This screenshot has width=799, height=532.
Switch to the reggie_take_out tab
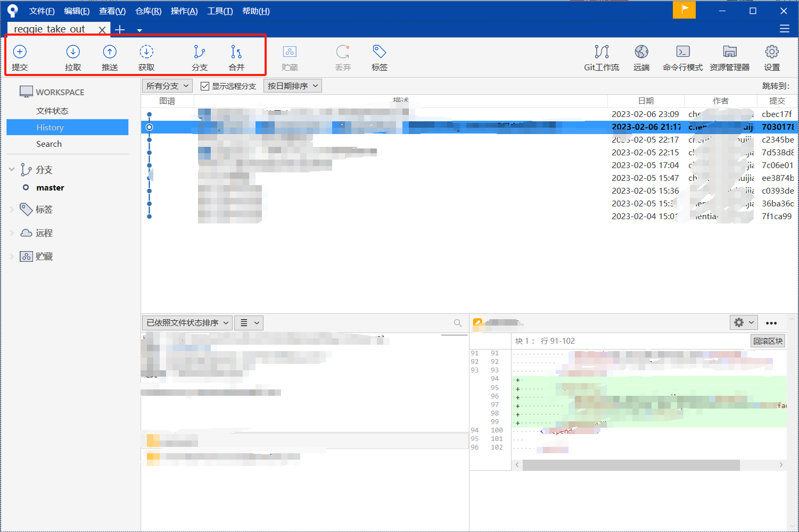[x=50, y=29]
